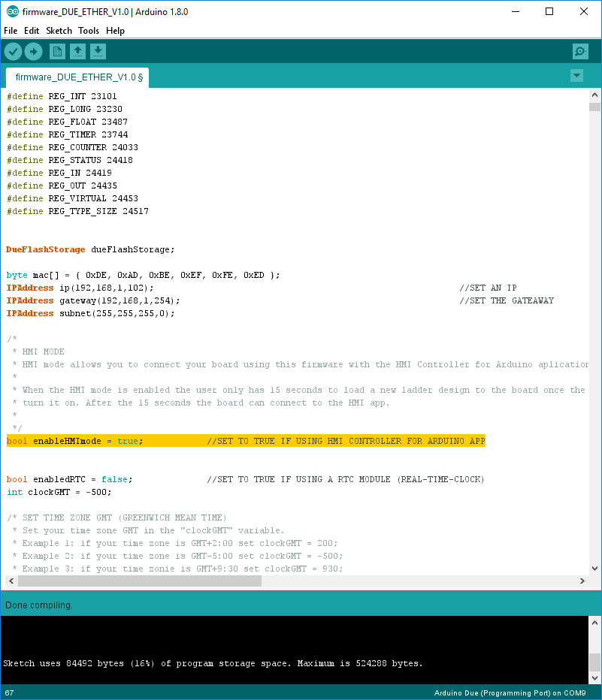Image resolution: width=602 pixels, height=700 pixels.
Task: Click '#define REG_COUNTER 24033' line
Action: click(72, 147)
